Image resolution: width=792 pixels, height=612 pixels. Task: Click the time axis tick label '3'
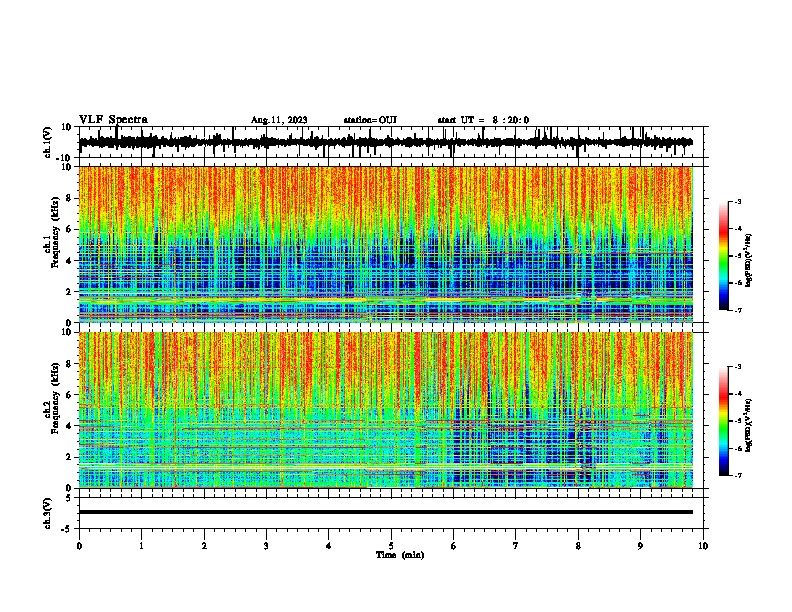click(266, 546)
